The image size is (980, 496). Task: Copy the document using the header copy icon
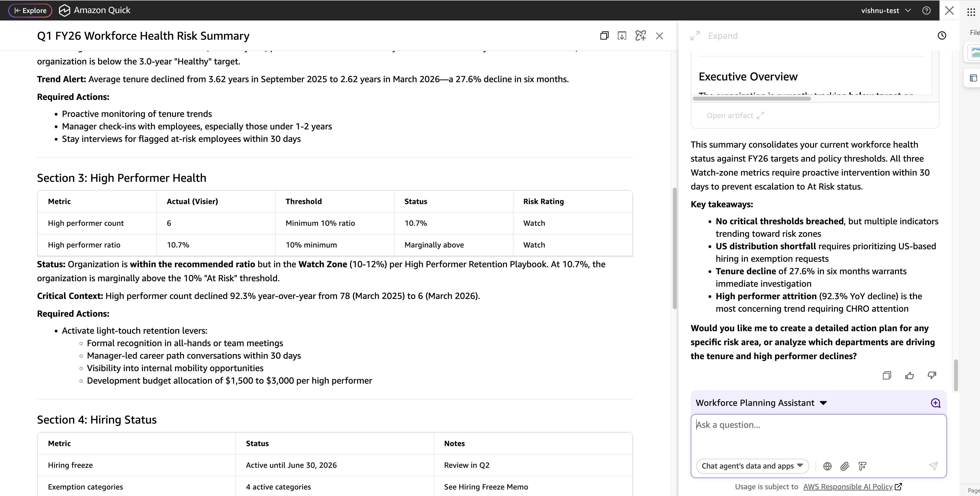(604, 36)
